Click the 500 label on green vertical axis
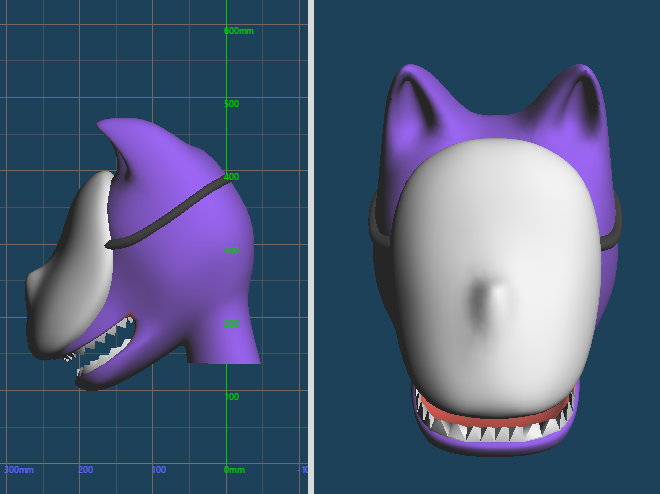660x494 pixels. tap(232, 104)
